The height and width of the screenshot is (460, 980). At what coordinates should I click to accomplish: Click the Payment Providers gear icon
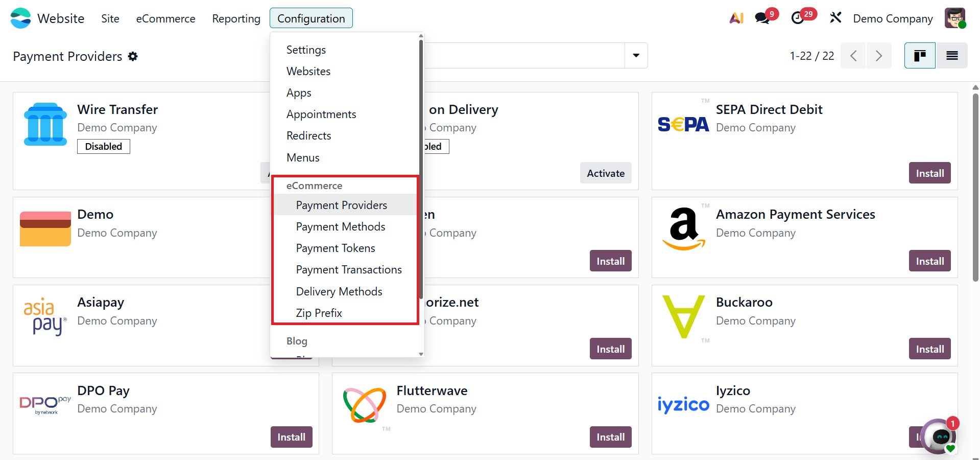pos(133,56)
